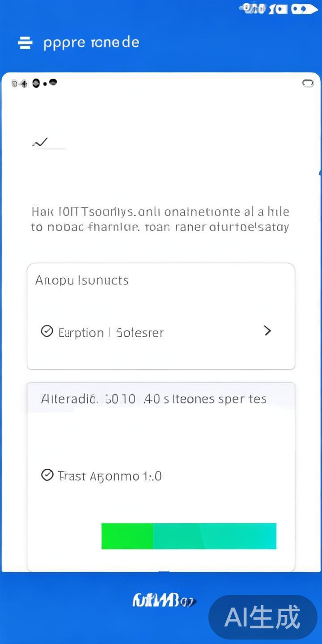Click the "Eurption | Sotesrer" label
322x644 pixels.
tap(111, 333)
